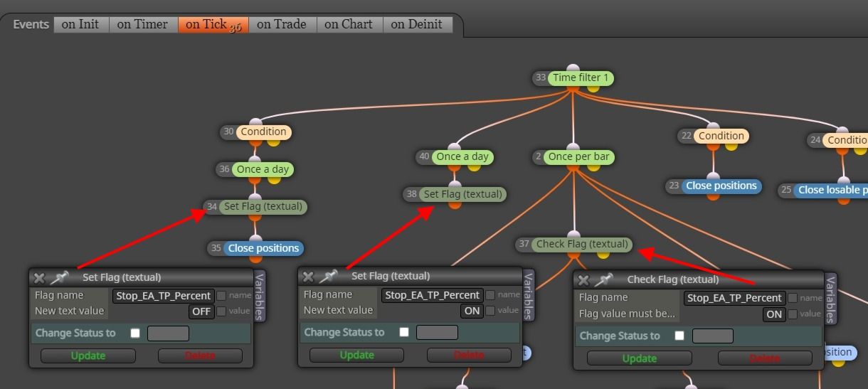This screenshot has height=389, width=868.
Task: Click Update in the ON Set Flag panel
Action: pyautogui.click(x=356, y=355)
